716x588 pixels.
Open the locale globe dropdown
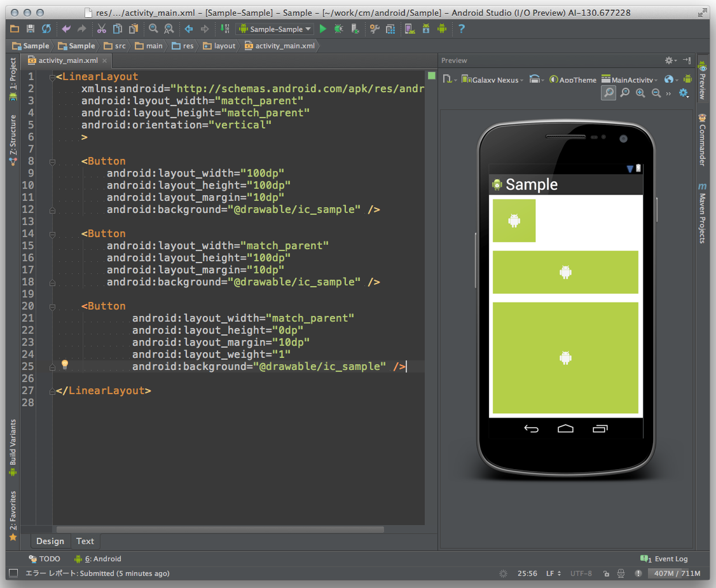pos(671,79)
